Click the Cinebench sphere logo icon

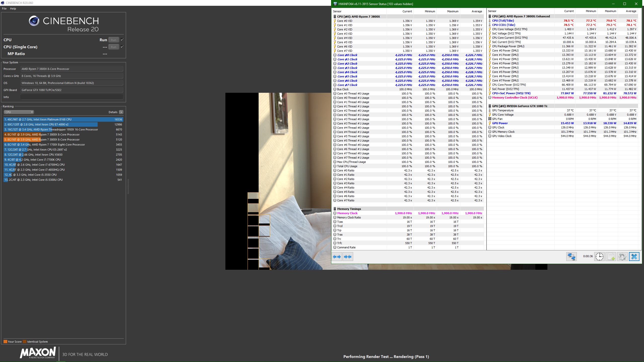click(x=34, y=21)
